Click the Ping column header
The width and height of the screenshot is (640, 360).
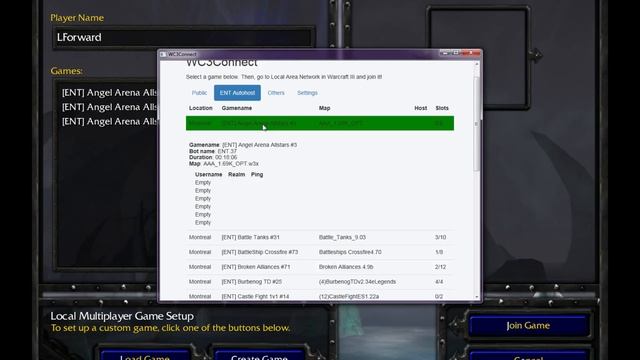pyautogui.click(x=257, y=174)
